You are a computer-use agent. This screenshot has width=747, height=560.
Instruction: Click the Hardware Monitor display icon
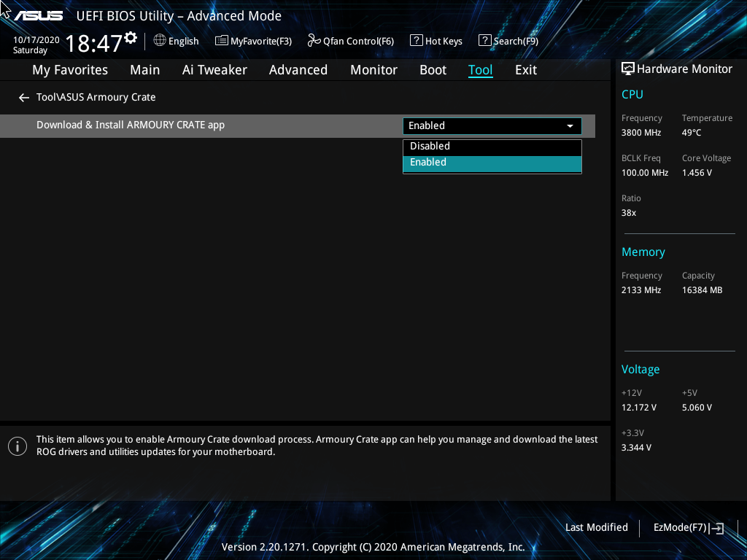(628, 69)
